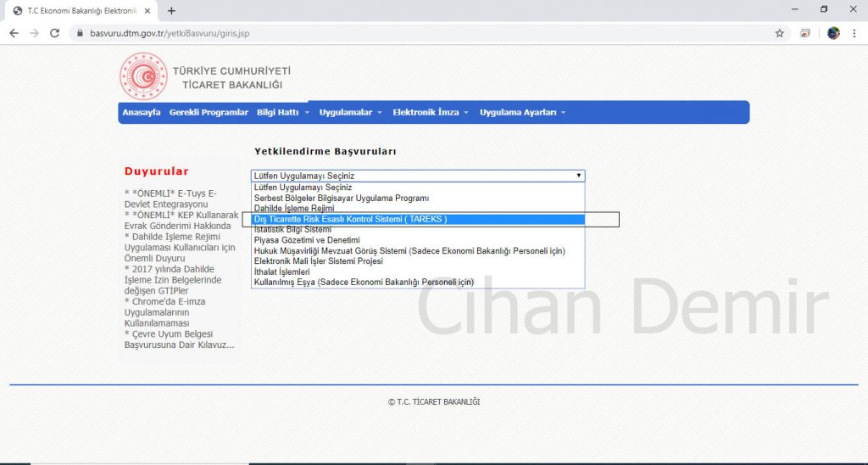
Task: Bookmark this page with the star icon
Action: [780, 33]
